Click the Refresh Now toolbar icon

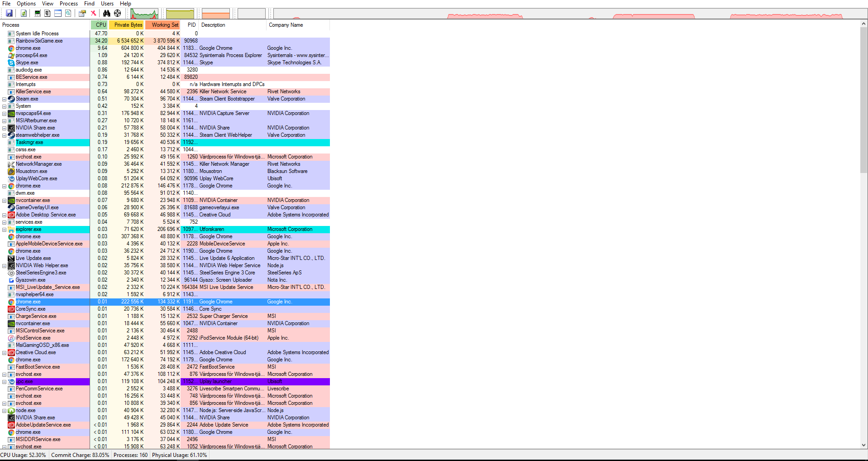coord(24,13)
